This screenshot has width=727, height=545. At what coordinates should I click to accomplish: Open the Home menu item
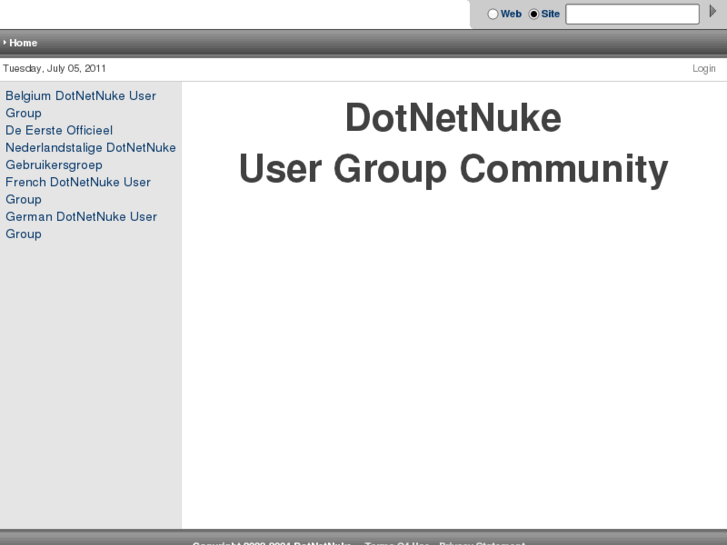(x=23, y=43)
